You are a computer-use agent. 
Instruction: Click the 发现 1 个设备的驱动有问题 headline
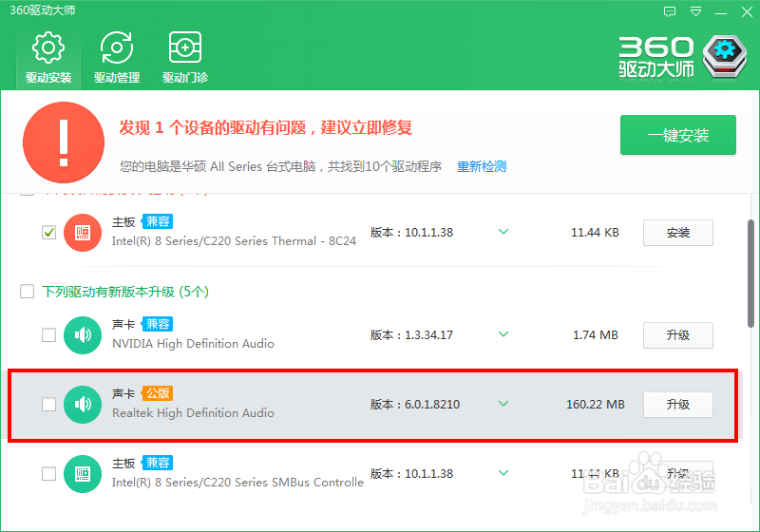coord(266,128)
